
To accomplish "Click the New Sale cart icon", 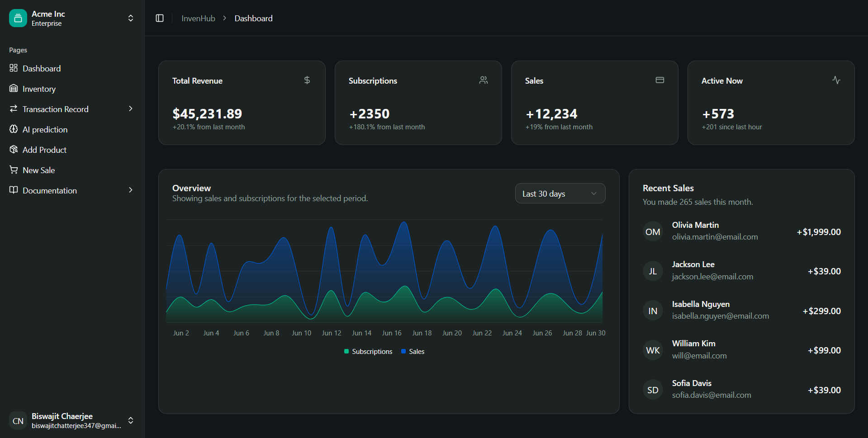I will tap(14, 170).
